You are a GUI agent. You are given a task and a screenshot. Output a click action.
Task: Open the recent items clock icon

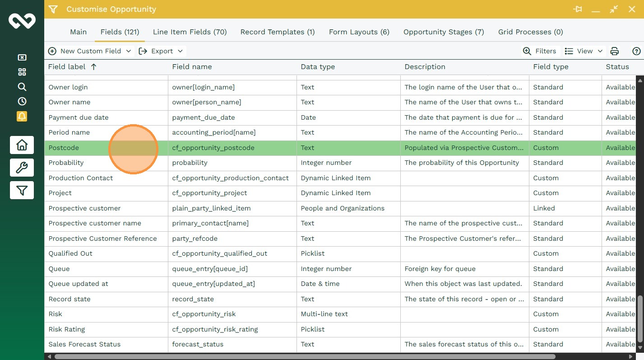[22, 101]
